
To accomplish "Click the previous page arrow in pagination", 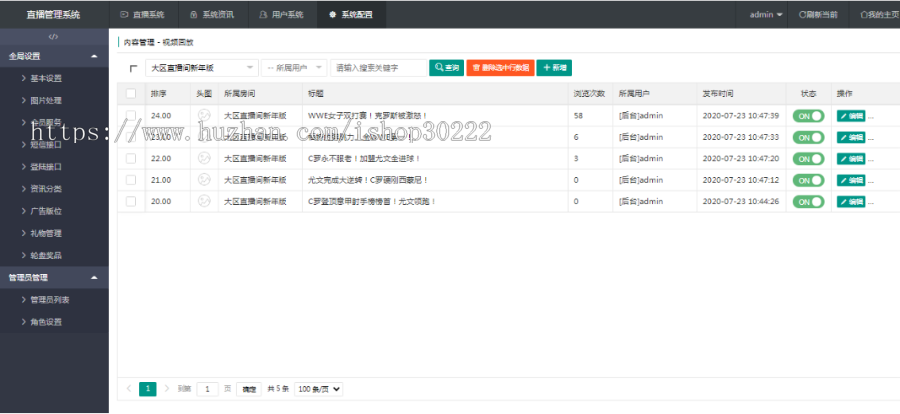I will [x=129, y=388].
